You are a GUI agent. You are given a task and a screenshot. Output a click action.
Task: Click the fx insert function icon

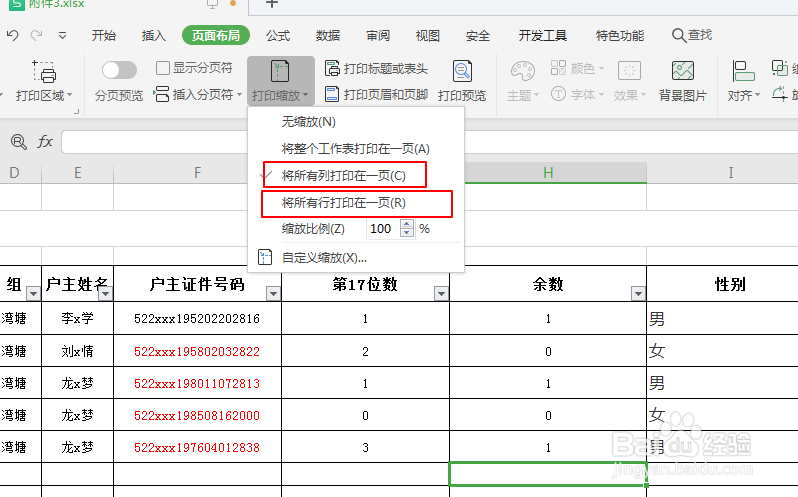pyautogui.click(x=45, y=141)
